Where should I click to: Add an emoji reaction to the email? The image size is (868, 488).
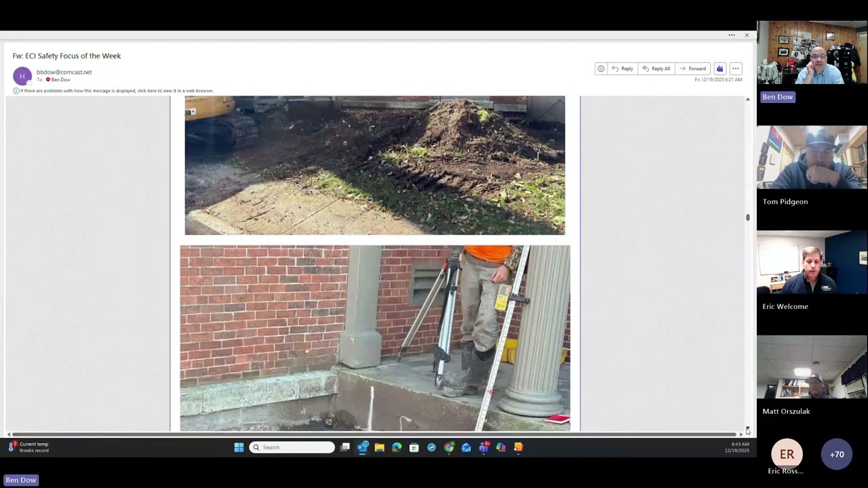click(601, 68)
